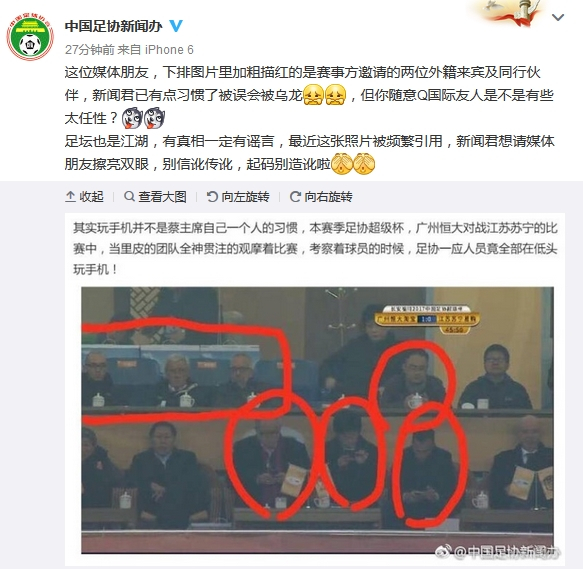Collapse the image with 收起
Screen dimensions: 583x569
coord(84,196)
